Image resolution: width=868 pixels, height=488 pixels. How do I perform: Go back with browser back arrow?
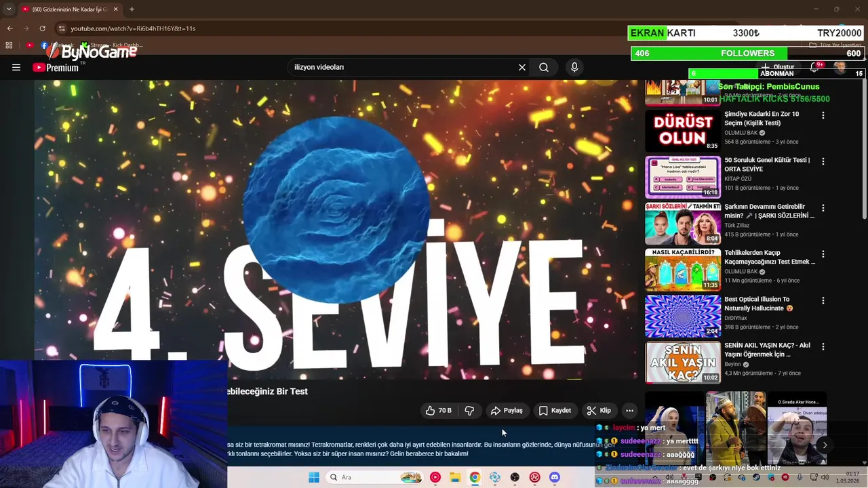coord(9,28)
